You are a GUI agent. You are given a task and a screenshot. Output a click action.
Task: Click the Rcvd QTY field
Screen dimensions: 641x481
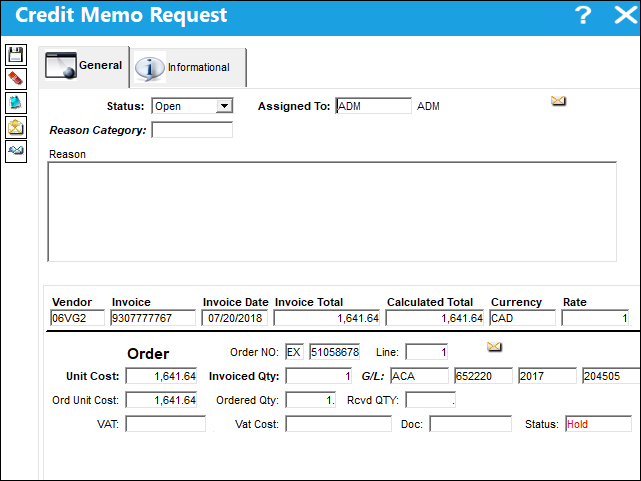tap(430, 400)
